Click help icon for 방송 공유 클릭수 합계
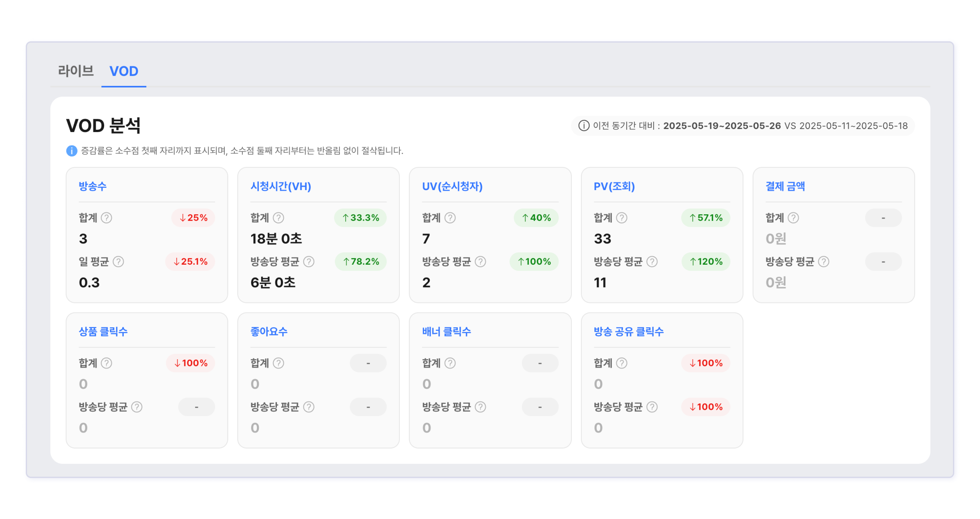 622,363
